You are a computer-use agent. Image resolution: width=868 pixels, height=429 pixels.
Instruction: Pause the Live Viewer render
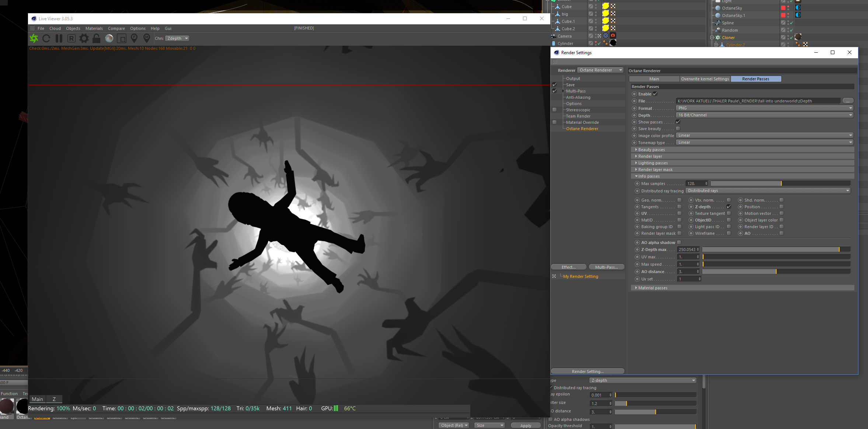(x=59, y=38)
